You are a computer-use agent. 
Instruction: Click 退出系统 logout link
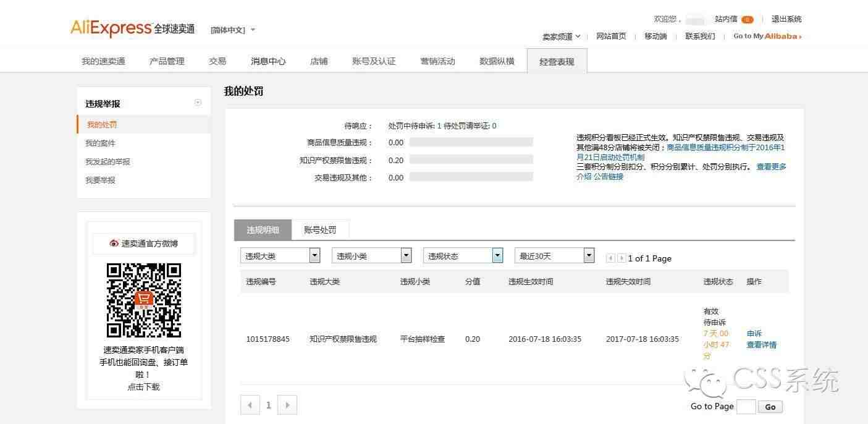point(786,19)
